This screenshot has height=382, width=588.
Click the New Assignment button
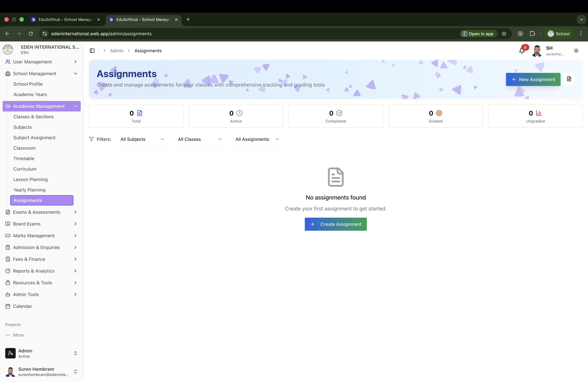[533, 80]
